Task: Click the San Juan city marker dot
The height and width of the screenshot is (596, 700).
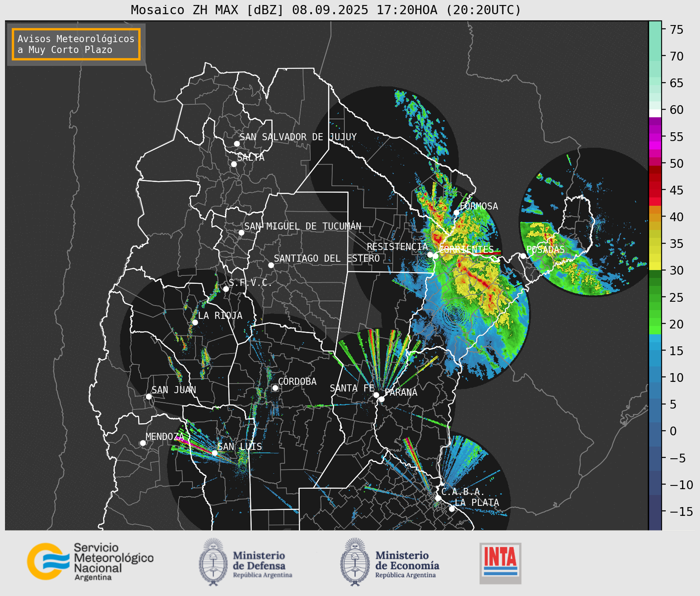Action: pos(149,396)
